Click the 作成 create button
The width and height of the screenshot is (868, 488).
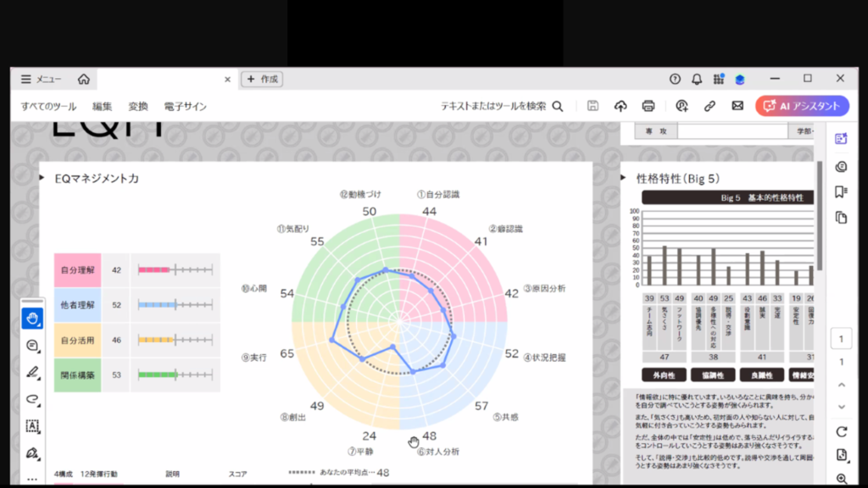point(262,79)
